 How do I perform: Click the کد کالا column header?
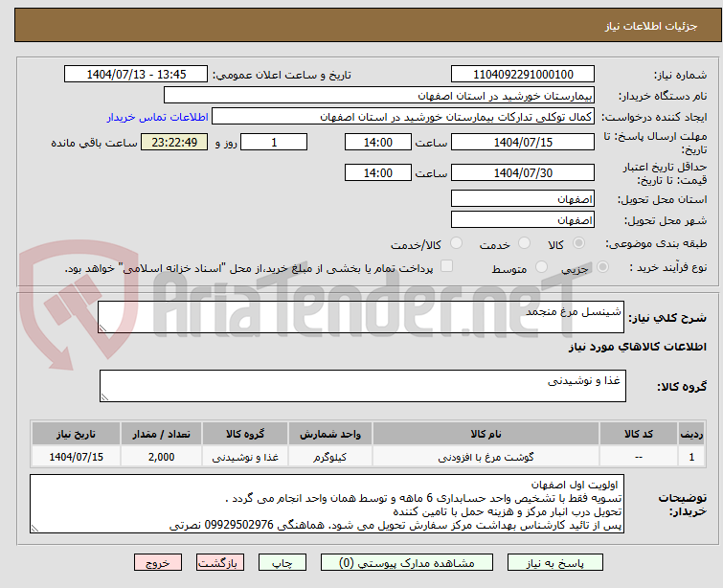[x=638, y=434]
